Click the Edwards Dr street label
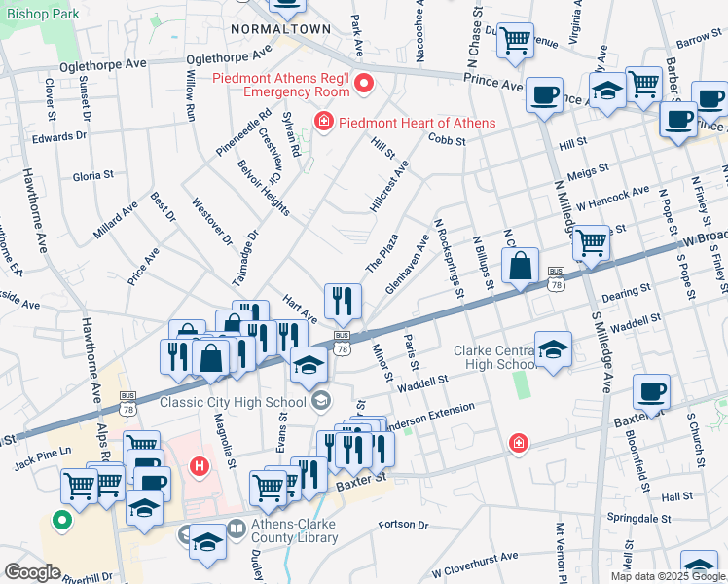The width and height of the screenshot is (728, 584). [59, 137]
